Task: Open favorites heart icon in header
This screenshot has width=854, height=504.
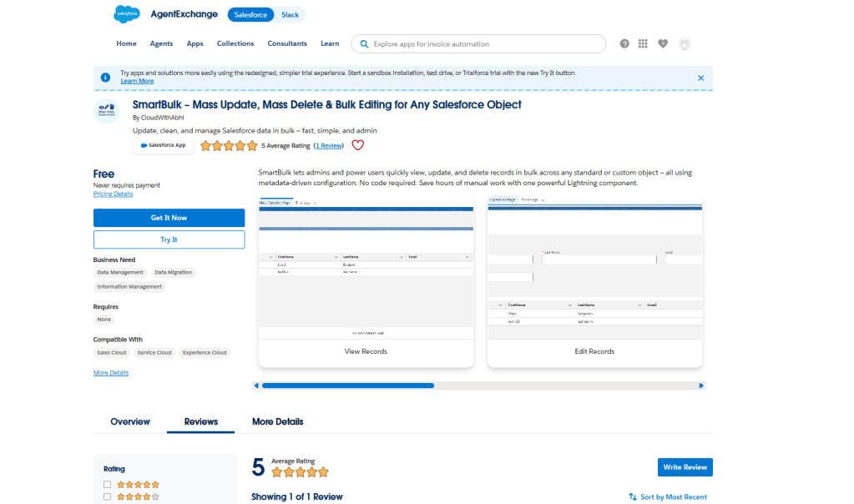Action: click(663, 43)
